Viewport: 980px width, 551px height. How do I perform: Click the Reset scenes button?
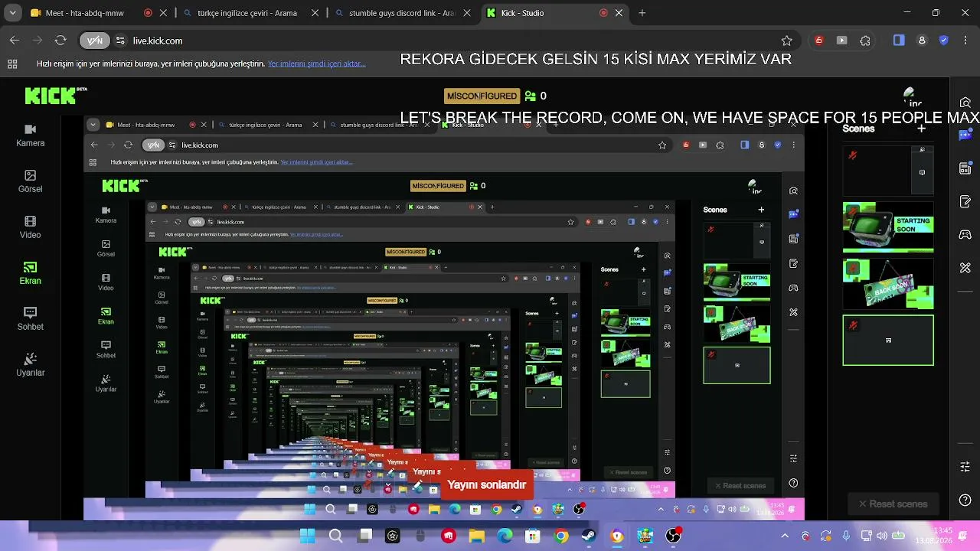893,504
